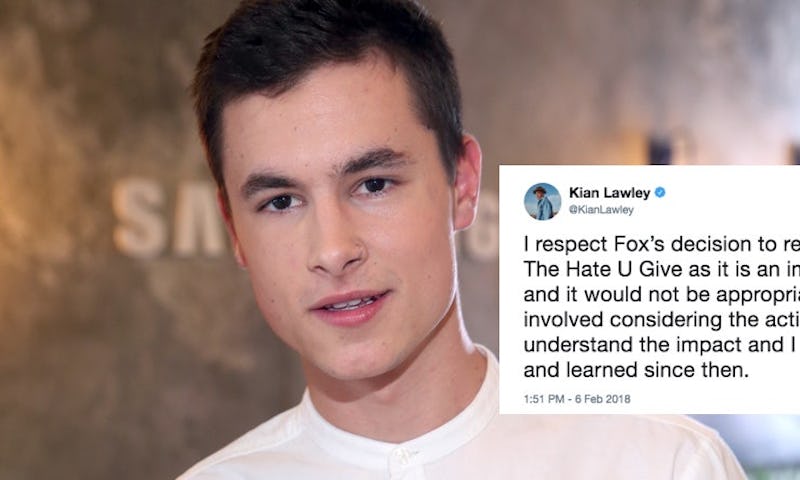The width and height of the screenshot is (800, 480).
Task: Click the line "involved considering the acti"
Action: coord(662,319)
